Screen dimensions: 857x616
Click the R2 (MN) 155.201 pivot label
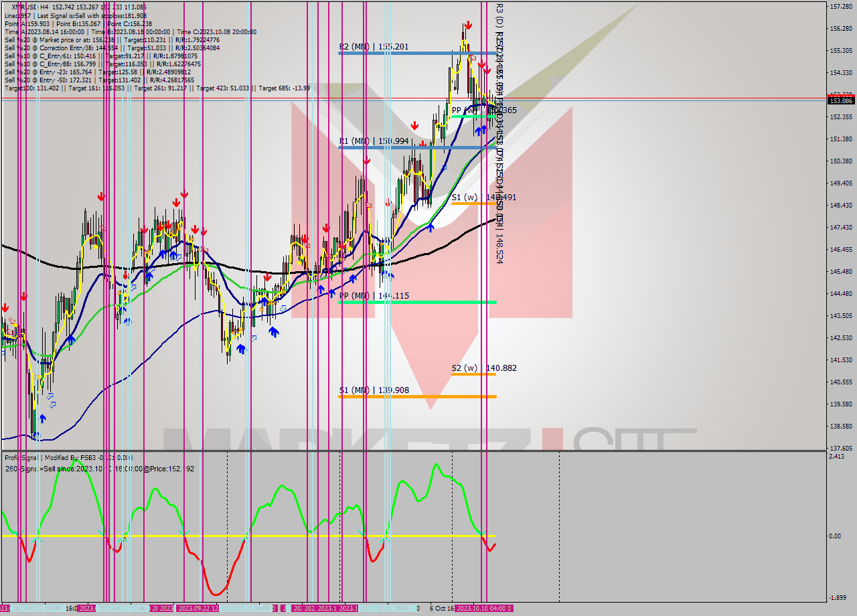click(x=374, y=47)
